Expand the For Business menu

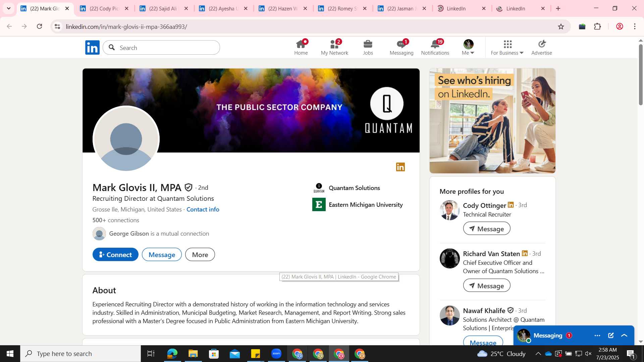point(507,48)
